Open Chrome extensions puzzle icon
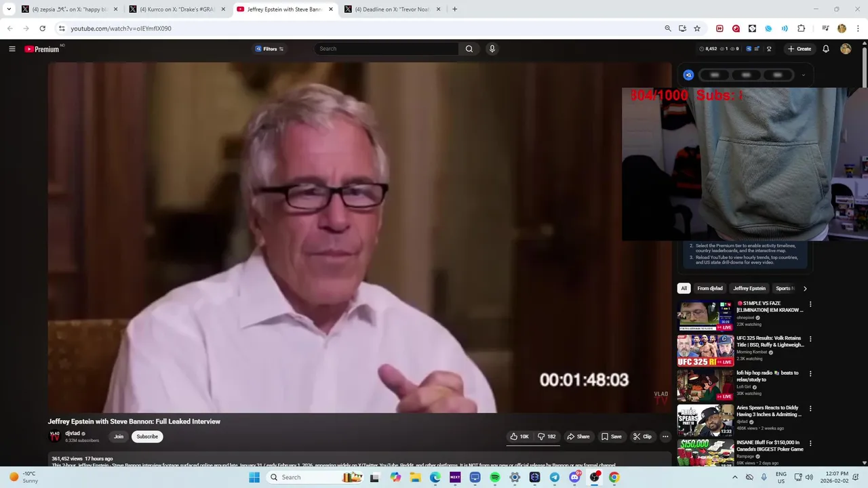This screenshot has height=488, width=868. click(x=801, y=28)
